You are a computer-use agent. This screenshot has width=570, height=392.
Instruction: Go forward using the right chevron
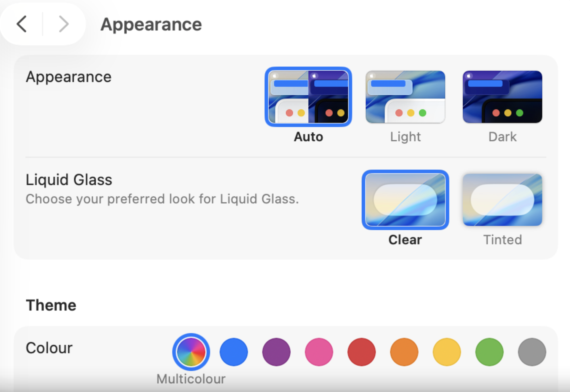pos(63,24)
